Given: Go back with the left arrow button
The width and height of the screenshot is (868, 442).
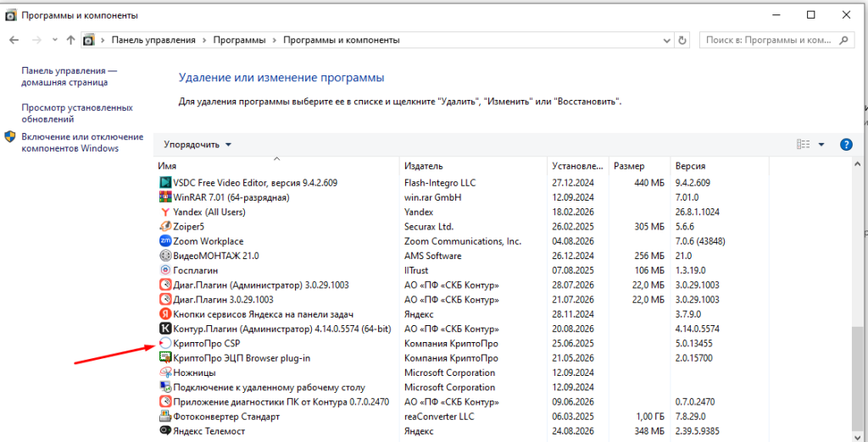Looking at the screenshot, I should pyautogui.click(x=14, y=40).
